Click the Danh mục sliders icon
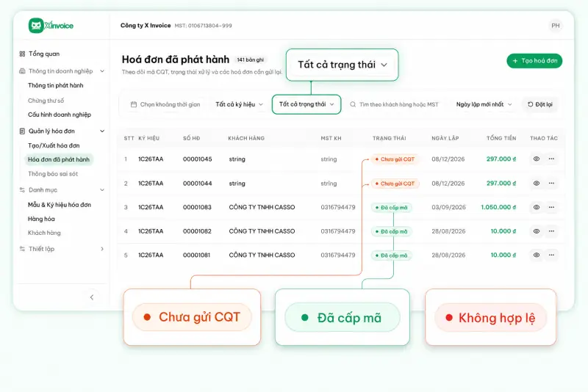Viewport: 588px width, 392px height. [22, 190]
